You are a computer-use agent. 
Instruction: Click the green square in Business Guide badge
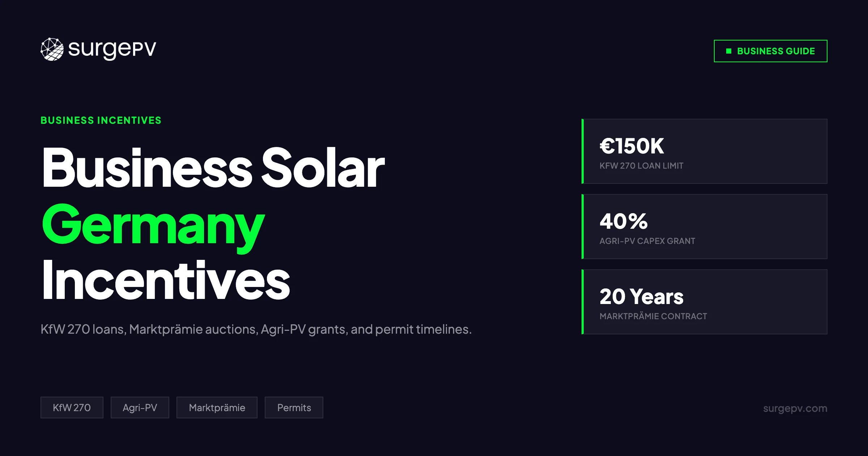[729, 51]
